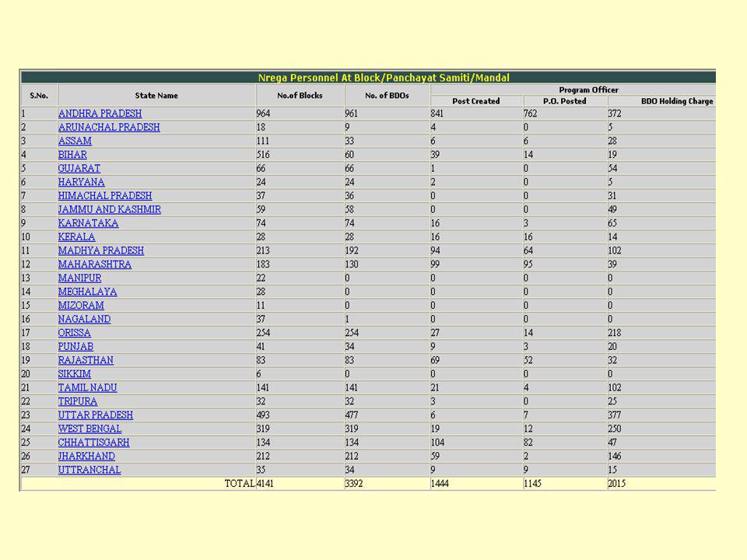This screenshot has height=560, width=747.
Task: Click the 'State Name' column header
Action: pyautogui.click(x=156, y=96)
